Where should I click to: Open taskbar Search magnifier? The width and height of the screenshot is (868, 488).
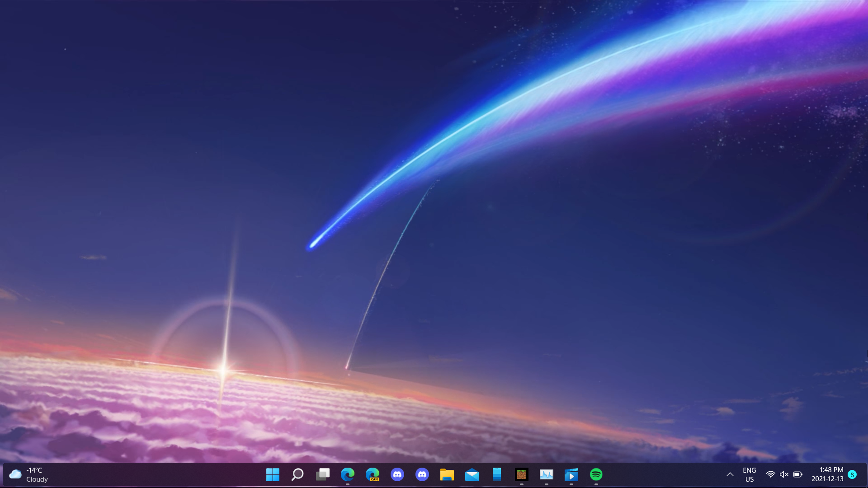297,474
